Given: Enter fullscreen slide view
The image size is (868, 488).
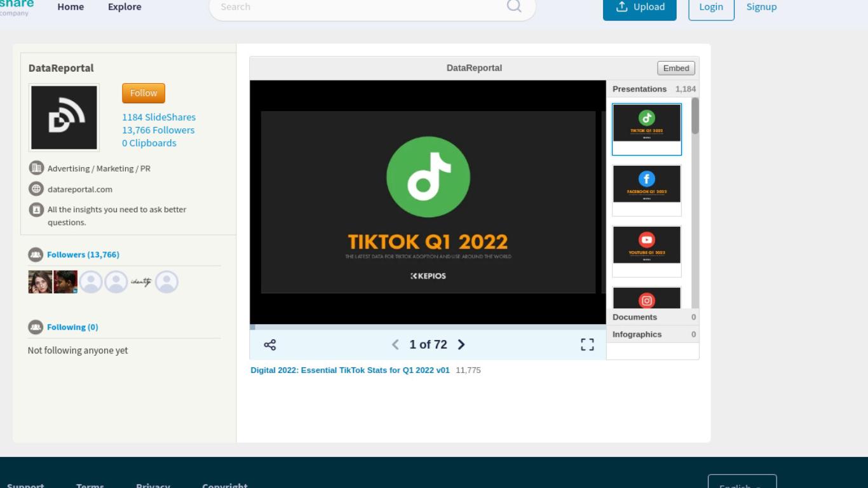Looking at the screenshot, I should click(587, 344).
